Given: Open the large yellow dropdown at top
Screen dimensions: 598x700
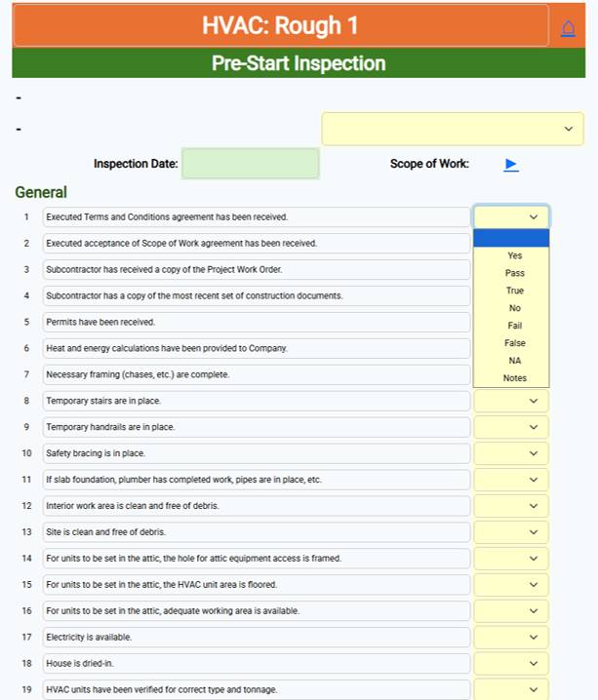Looking at the screenshot, I should (x=453, y=129).
